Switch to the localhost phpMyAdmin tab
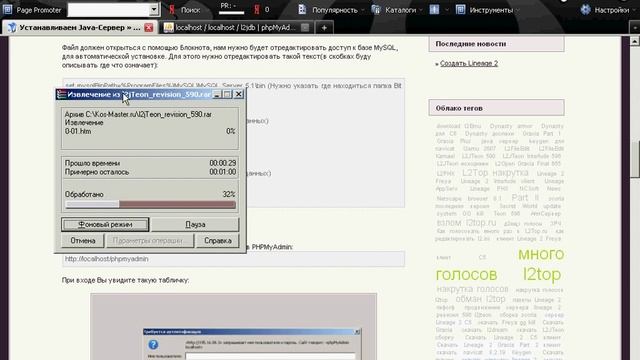 coord(235,27)
